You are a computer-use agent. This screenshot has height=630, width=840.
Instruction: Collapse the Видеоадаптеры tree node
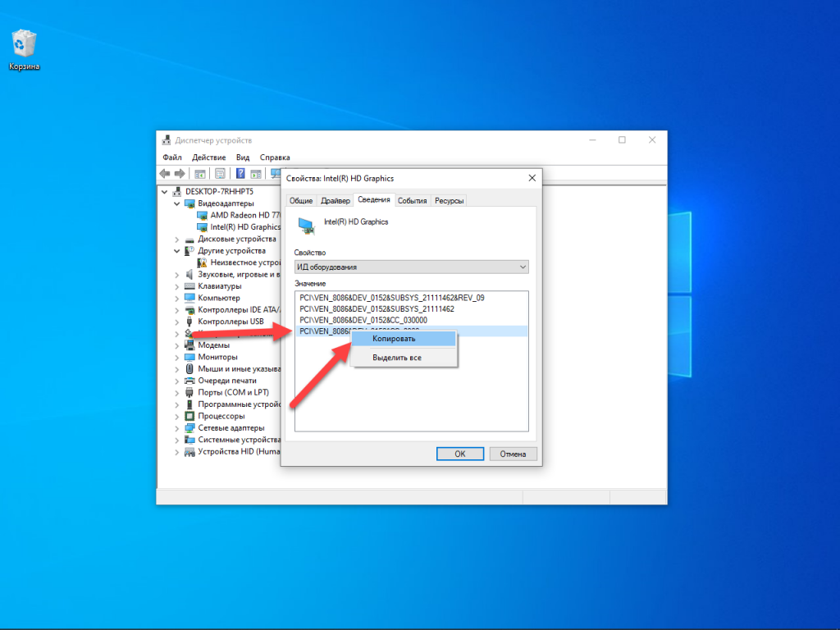(x=177, y=203)
